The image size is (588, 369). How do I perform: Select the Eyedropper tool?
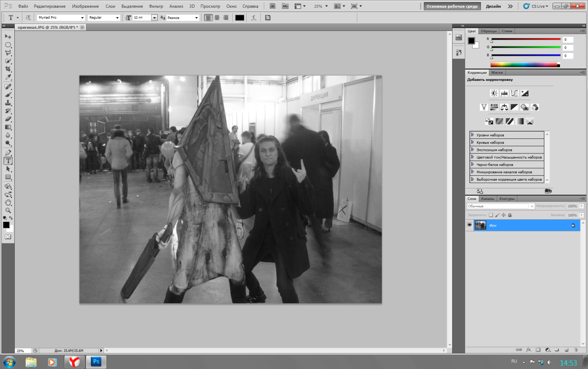click(x=8, y=77)
